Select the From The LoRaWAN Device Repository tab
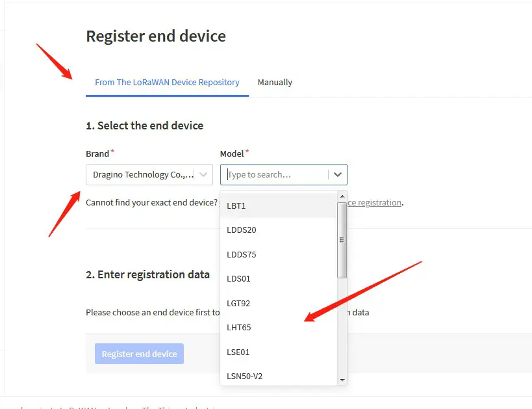The height and width of the screenshot is (409, 532). click(167, 82)
